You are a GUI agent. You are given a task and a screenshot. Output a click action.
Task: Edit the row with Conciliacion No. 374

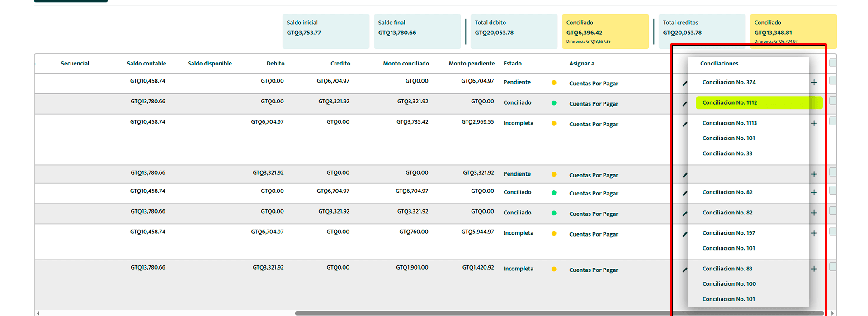coord(684,84)
